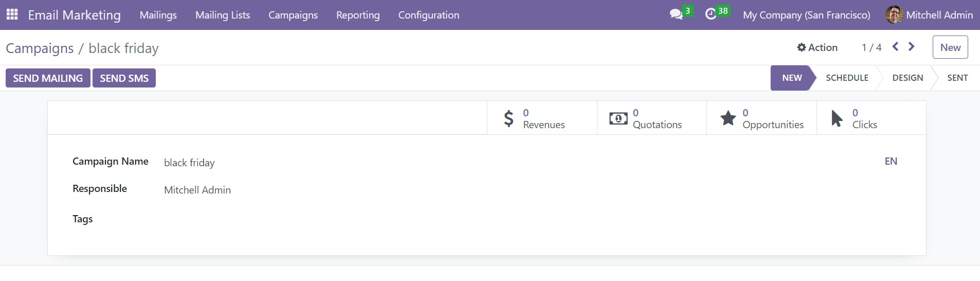Click Campaigns breadcrumb link
980x281 pixels.
[40, 48]
